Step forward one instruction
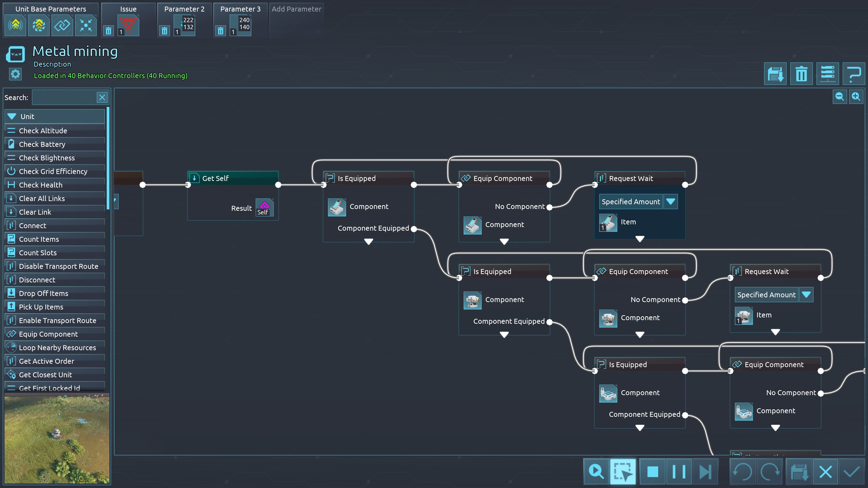The image size is (868, 488). coord(705,472)
